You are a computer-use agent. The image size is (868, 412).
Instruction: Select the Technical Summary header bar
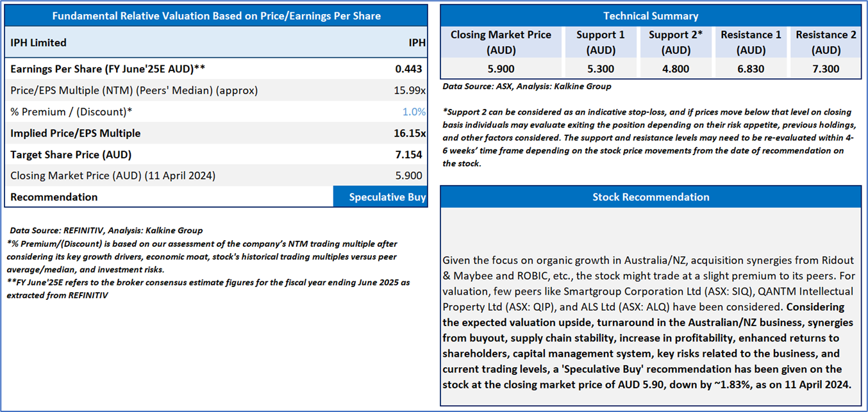point(651,15)
